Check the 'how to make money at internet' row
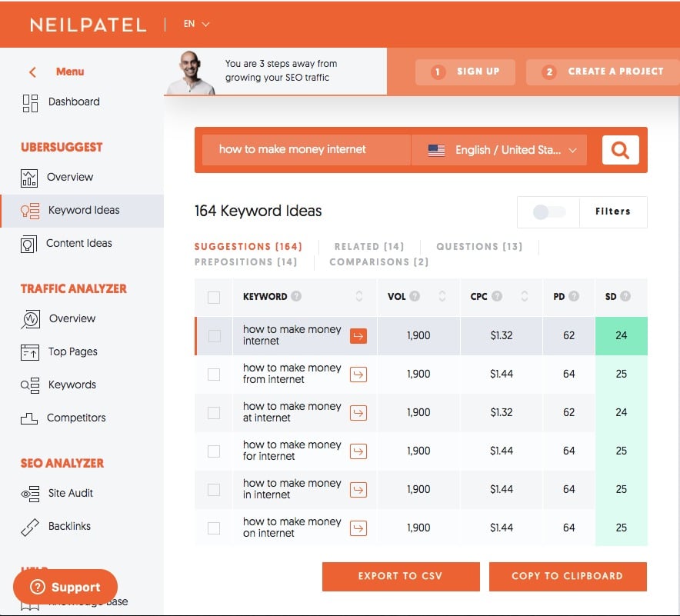 click(x=214, y=413)
